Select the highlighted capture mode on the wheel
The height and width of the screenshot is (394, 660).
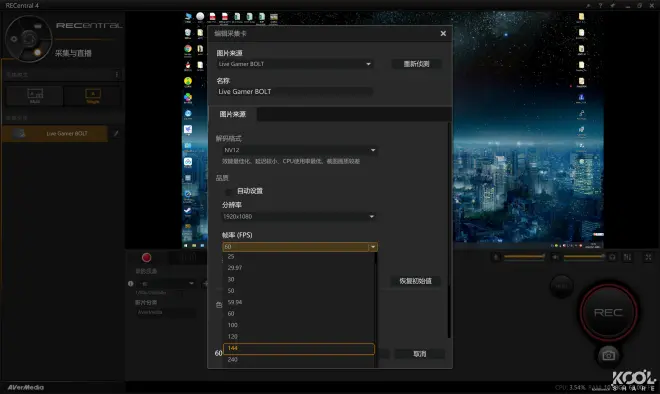[x=37, y=52]
